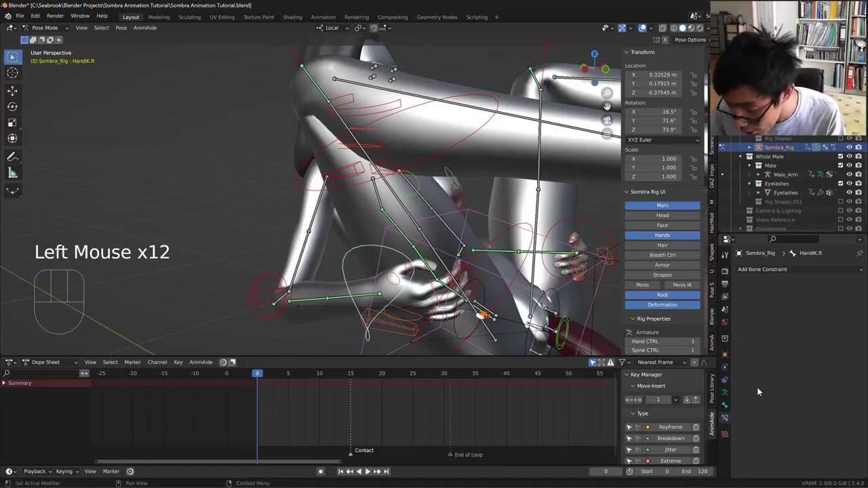Viewport: 868px width, 488px height.
Task: Open the XYZ Euler rotation mode dropdown
Action: click(662, 140)
